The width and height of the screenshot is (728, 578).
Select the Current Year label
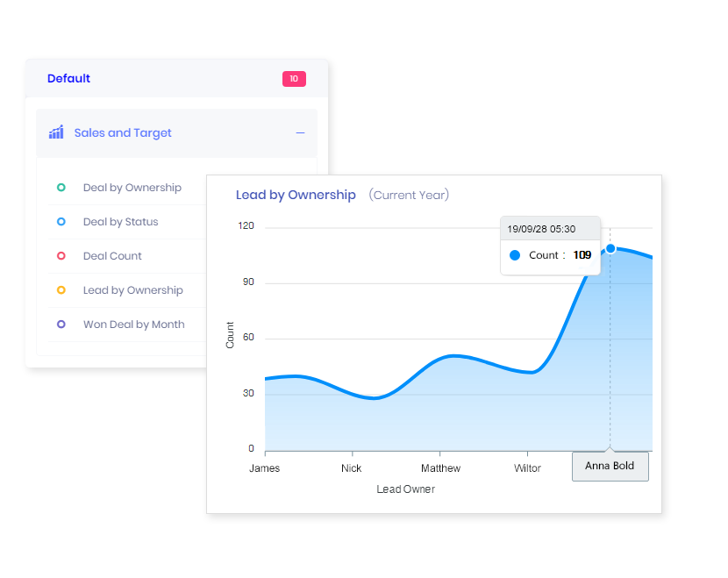[409, 195]
